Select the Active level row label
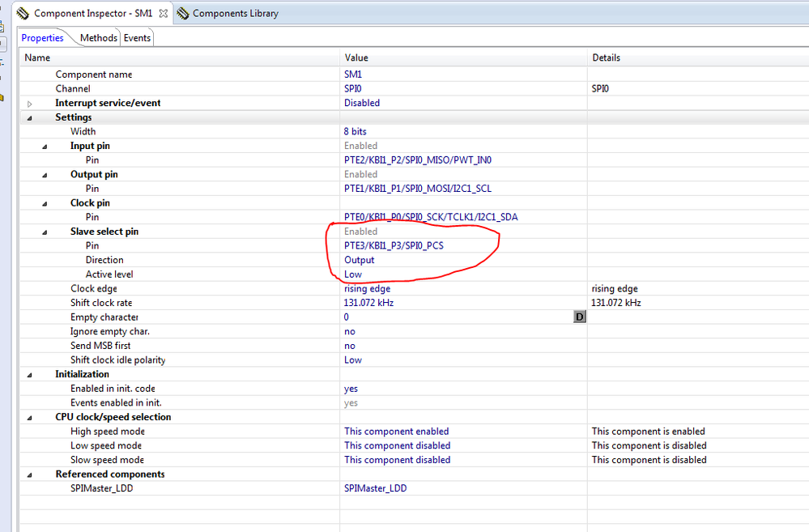This screenshot has width=809, height=532. (109, 275)
